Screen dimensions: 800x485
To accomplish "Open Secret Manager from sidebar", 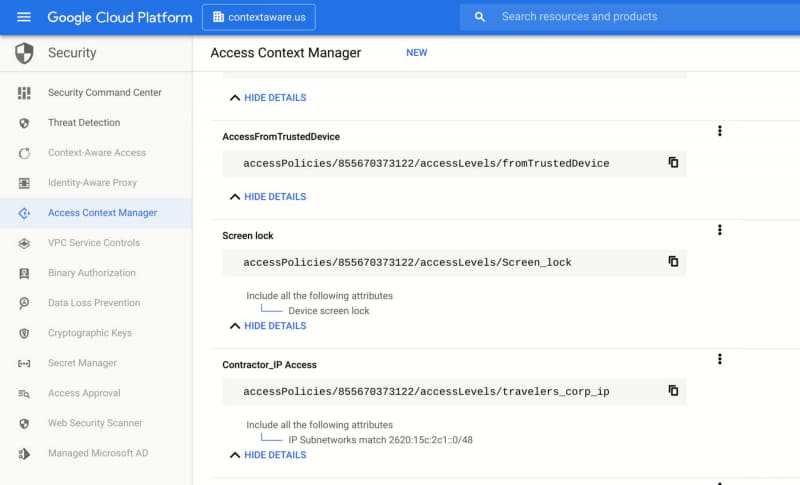I will click(82, 363).
